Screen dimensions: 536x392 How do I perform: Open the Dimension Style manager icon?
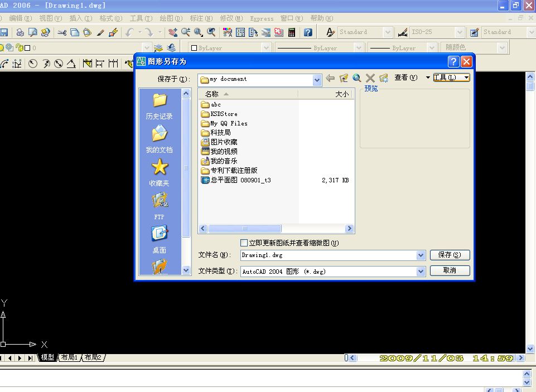click(x=403, y=32)
